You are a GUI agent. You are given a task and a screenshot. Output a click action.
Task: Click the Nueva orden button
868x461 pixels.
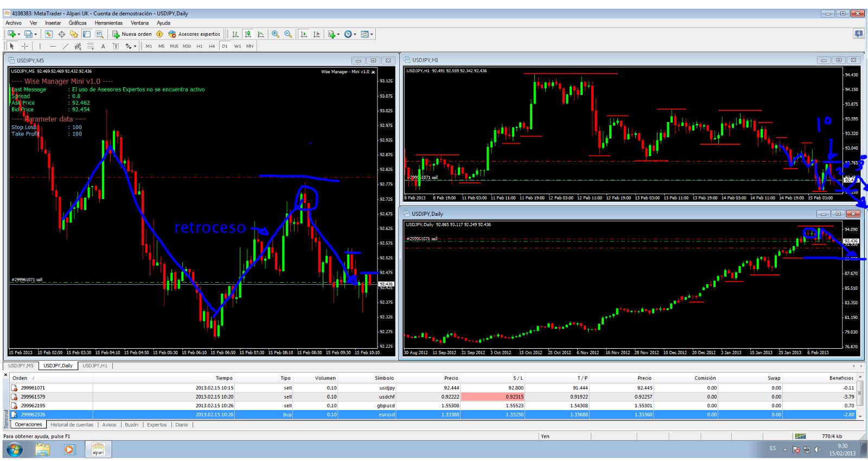[x=132, y=34]
